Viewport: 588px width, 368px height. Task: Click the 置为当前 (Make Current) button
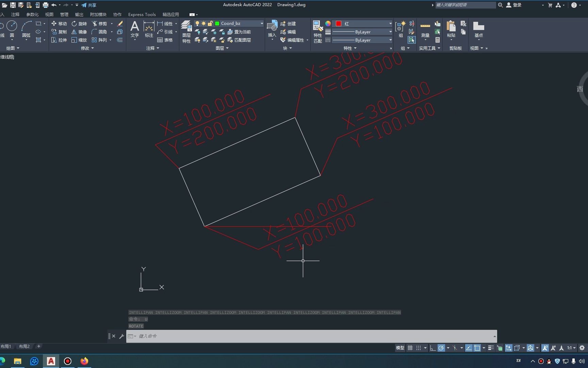click(239, 32)
